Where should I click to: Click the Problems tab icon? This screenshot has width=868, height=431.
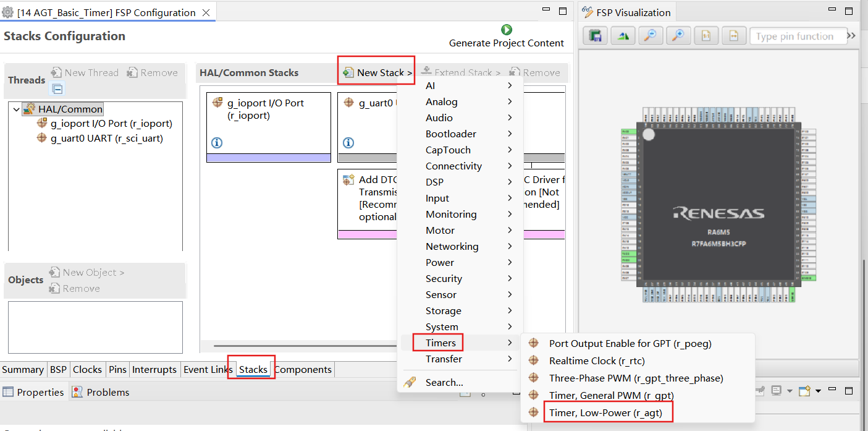tap(77, 392)
